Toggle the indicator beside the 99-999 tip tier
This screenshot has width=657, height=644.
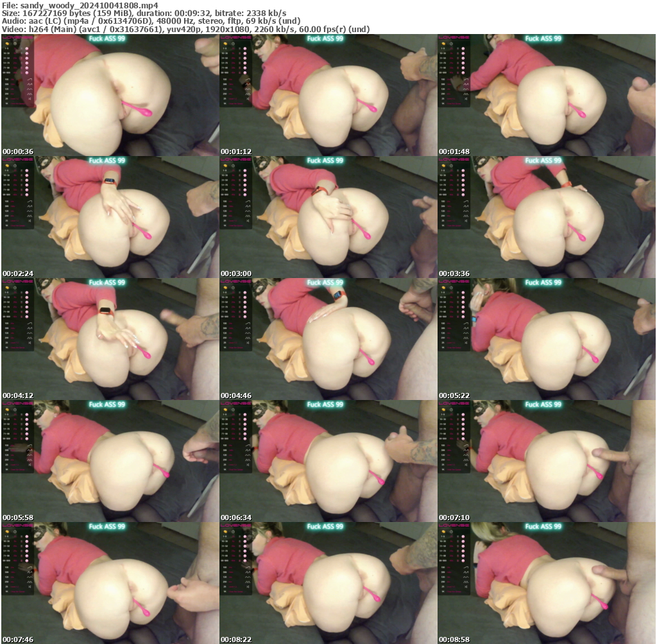pyautogui.click(x=27, y=73)
